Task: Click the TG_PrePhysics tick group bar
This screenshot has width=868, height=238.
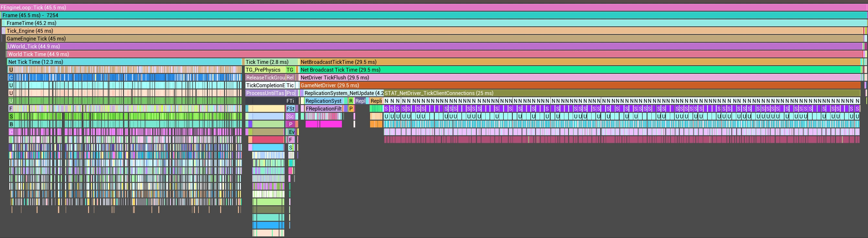Action: tap(265, 69)
